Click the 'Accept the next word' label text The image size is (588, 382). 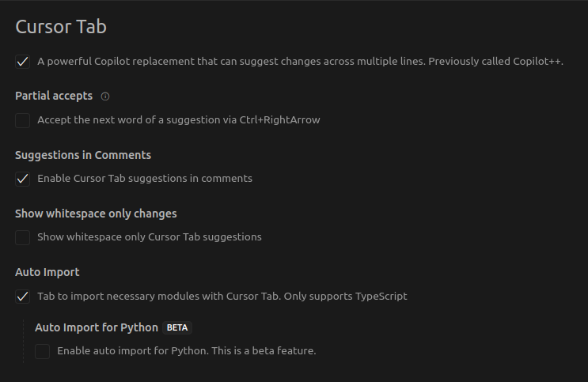179,120
